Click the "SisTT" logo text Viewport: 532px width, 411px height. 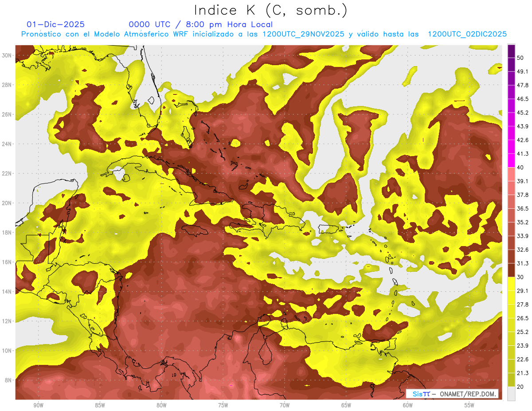421,394
